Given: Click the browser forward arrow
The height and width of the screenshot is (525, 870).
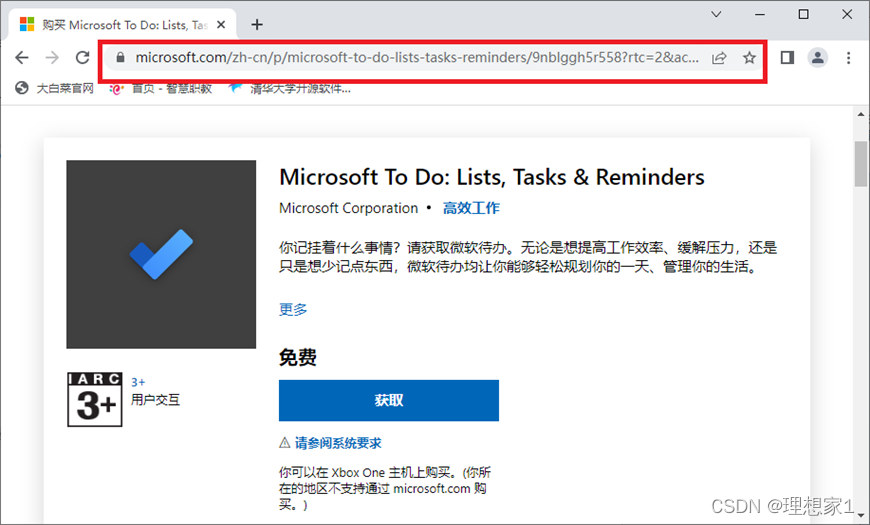Looking at the screenshot, I should click(52, 57).
